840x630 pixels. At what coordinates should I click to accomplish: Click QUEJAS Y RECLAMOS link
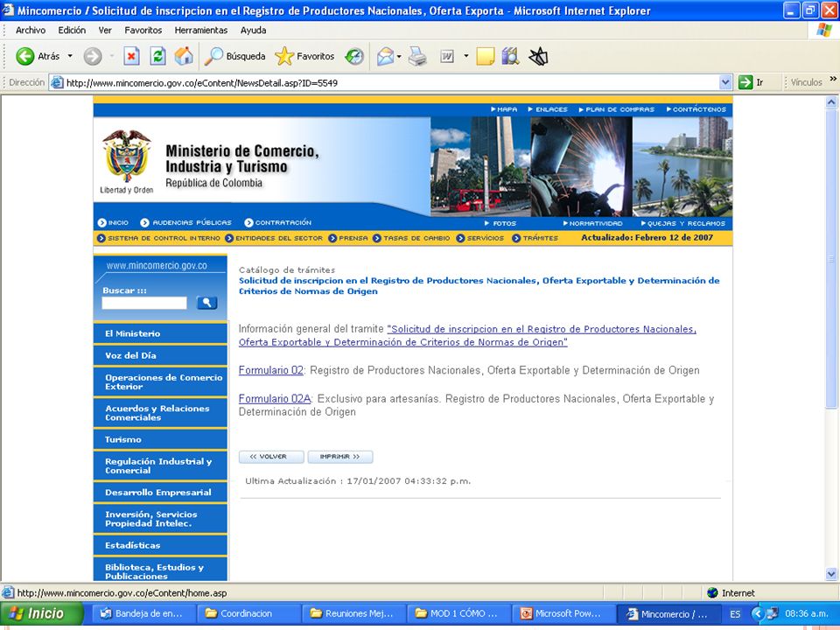(683, 223)
